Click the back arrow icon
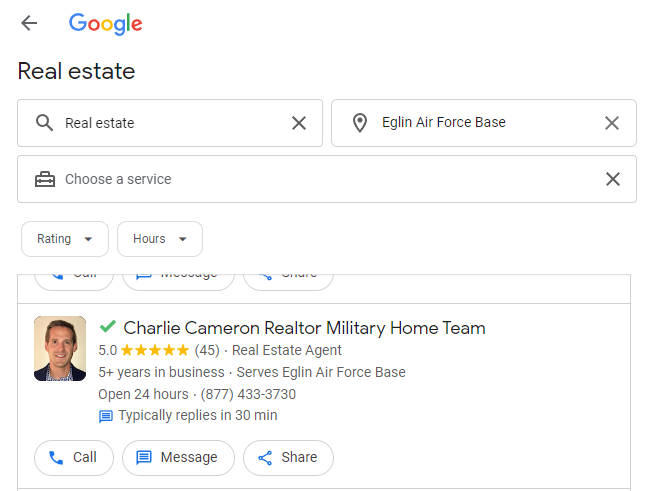The image size is (654, 491). click(29, 24)
